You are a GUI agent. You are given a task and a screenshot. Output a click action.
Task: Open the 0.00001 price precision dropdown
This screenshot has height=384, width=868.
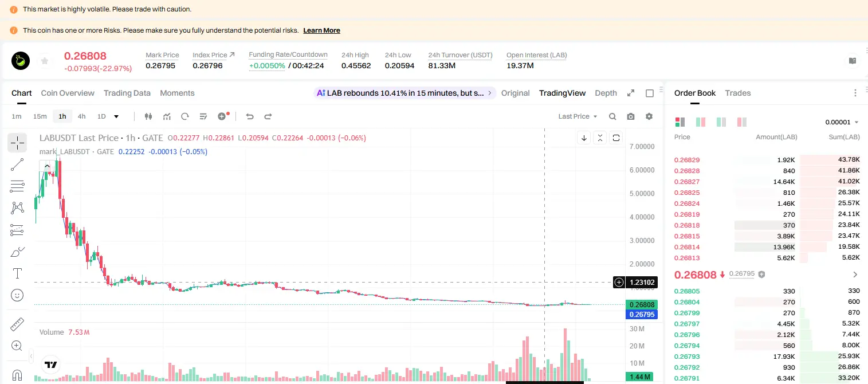click(842, 122)
